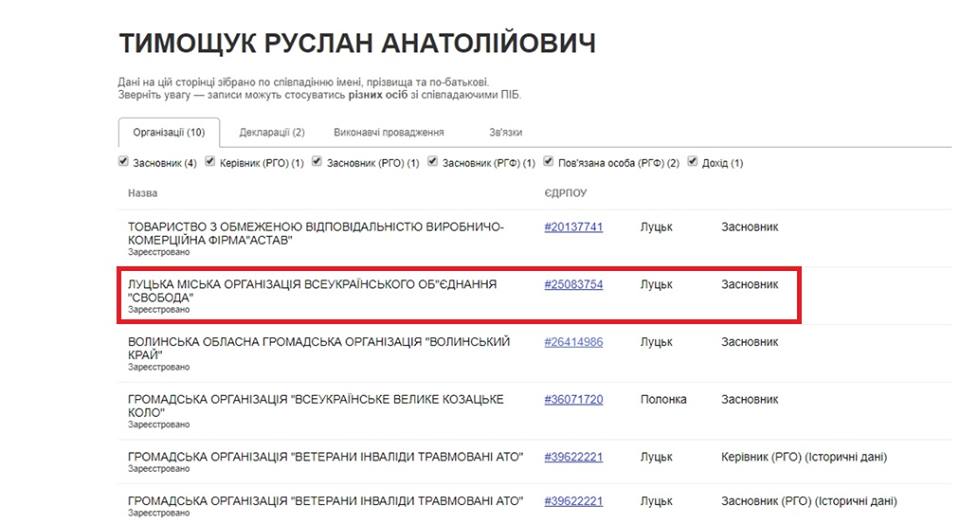Toggle the Керівник (РГО) (1) checkbox

[210, 162]
